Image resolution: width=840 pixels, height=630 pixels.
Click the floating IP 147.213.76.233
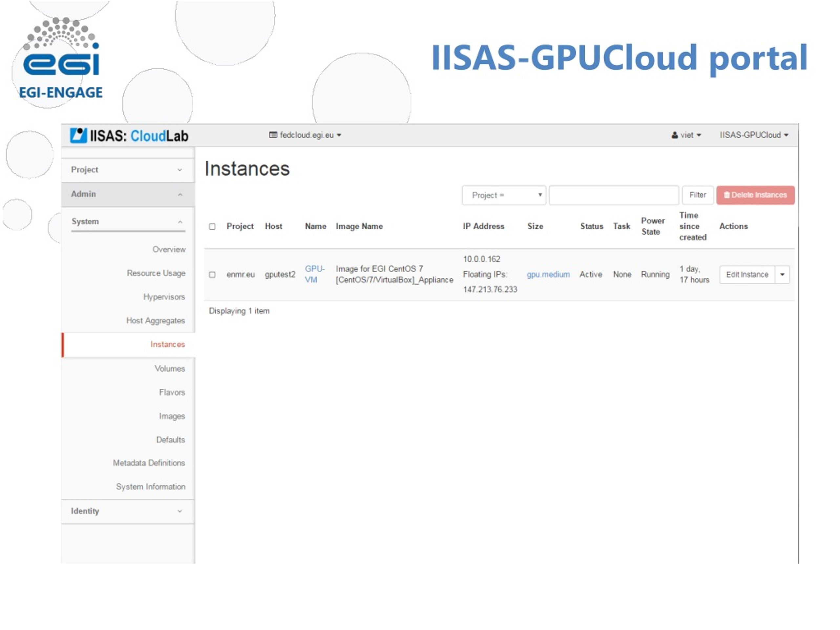[x=490, y=290]
